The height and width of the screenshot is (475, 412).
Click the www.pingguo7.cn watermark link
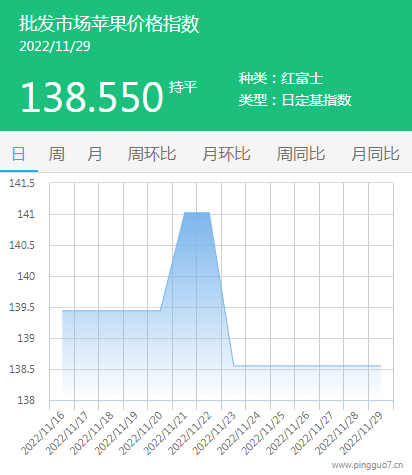pyautogui.click(x=367, y=465)
